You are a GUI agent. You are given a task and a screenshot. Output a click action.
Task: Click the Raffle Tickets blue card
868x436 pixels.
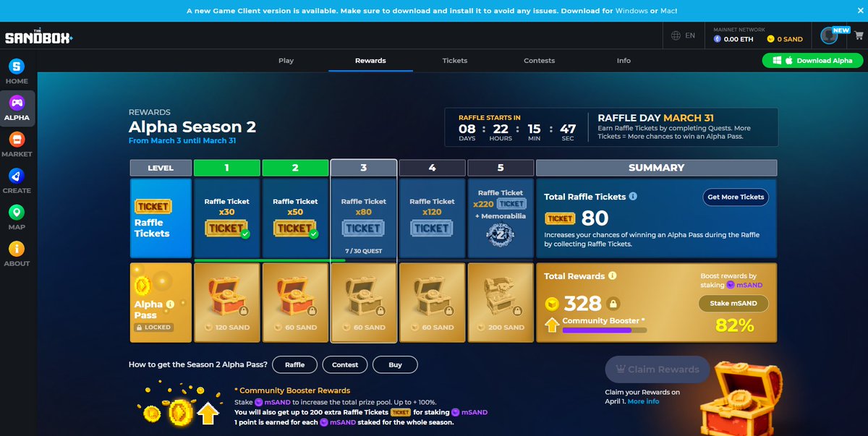[x=161, y=219]
